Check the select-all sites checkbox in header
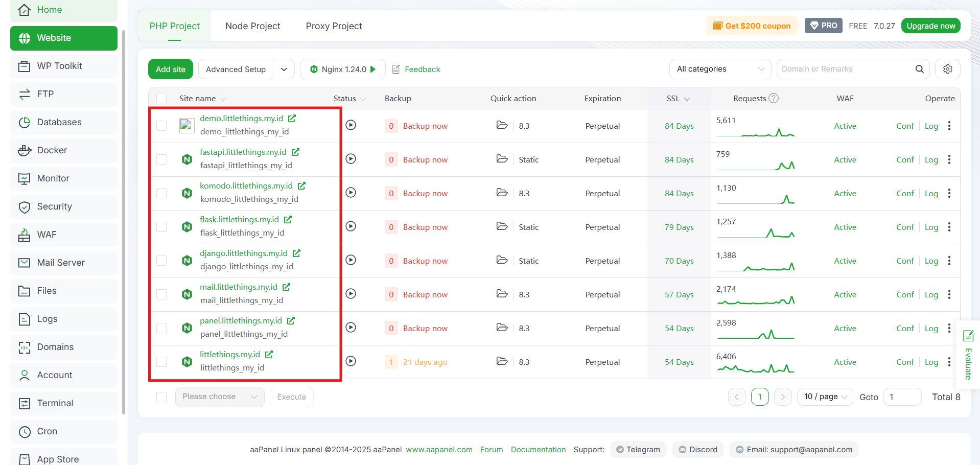The image size is (980, 465). (161, 98)
